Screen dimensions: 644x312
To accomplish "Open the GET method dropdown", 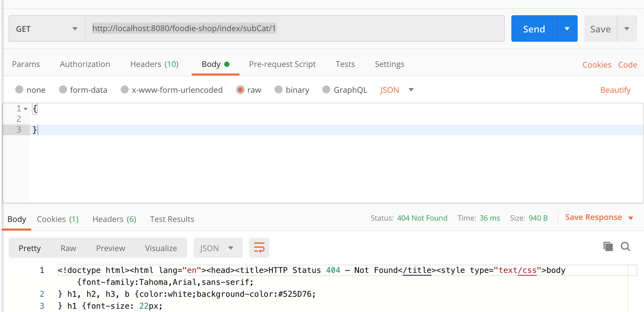I will click(x=47, y=29).
